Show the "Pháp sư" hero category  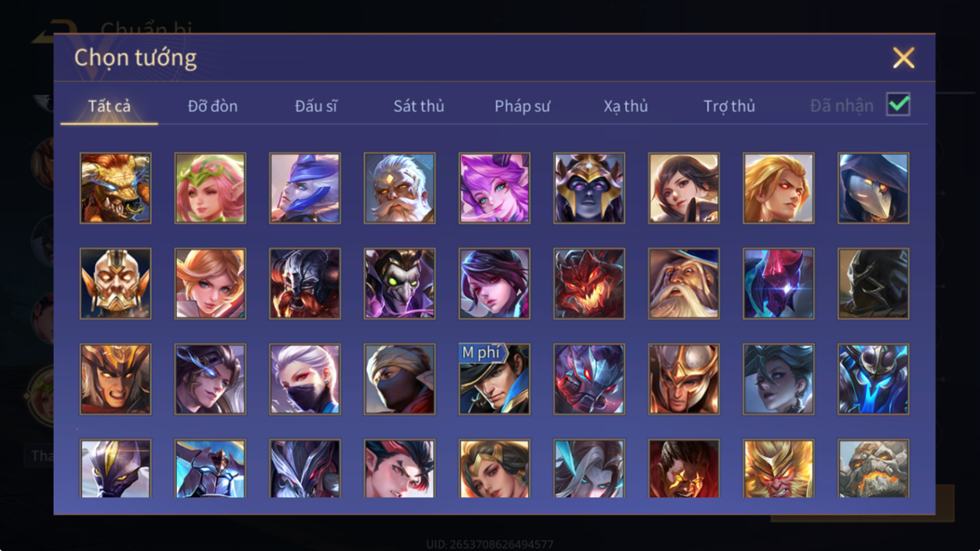click(522, 106)
